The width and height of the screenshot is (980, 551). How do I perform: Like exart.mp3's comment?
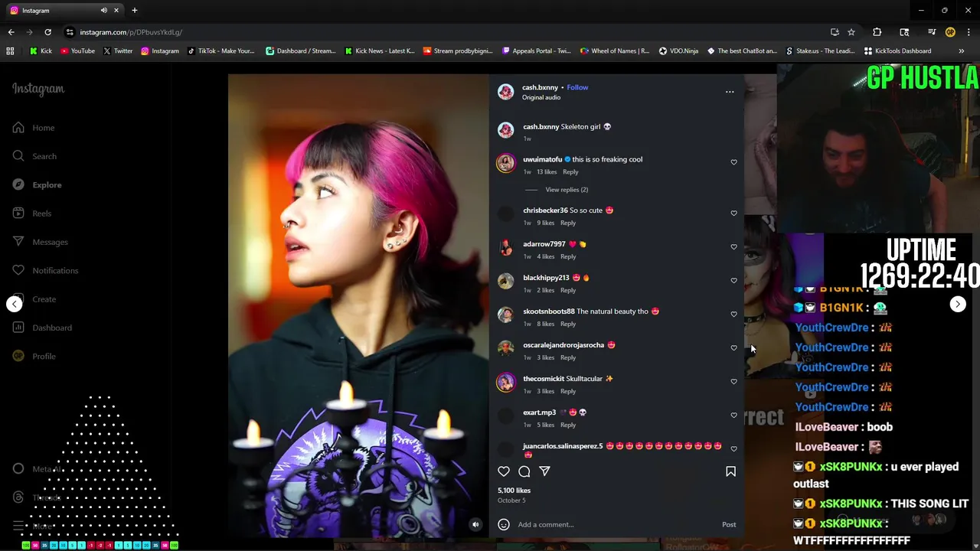tap(733, 415)
